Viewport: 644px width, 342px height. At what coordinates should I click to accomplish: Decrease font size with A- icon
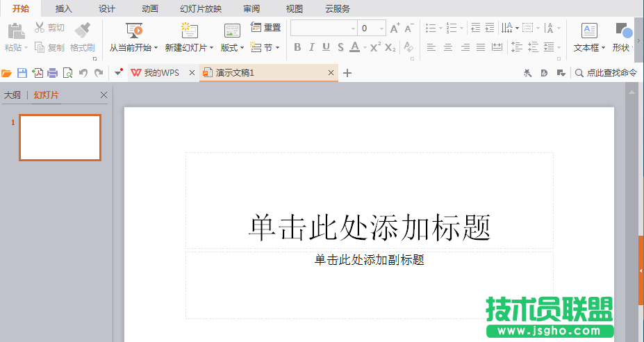coord(409,28)
